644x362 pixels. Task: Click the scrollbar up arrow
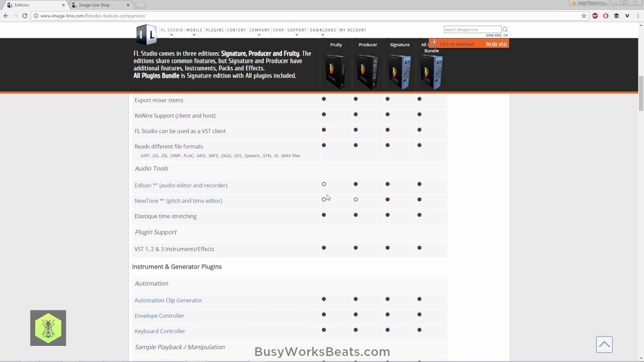[641, 25]
